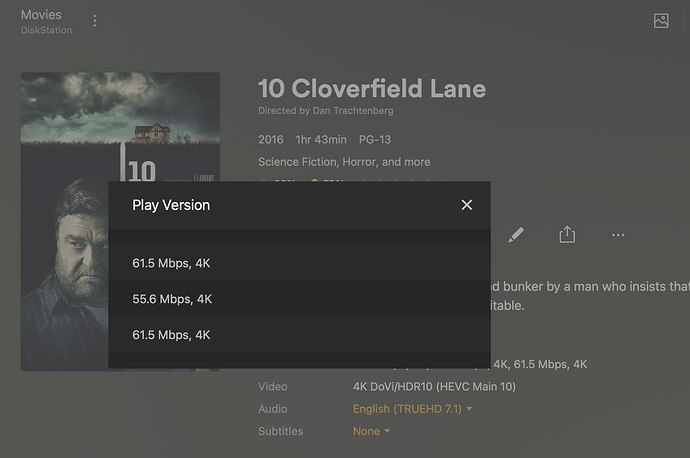The height and width of the screenshot is (458, 690).
Task: Select the 55.6 Mbps, 4K version
Action: click(299, 299)
